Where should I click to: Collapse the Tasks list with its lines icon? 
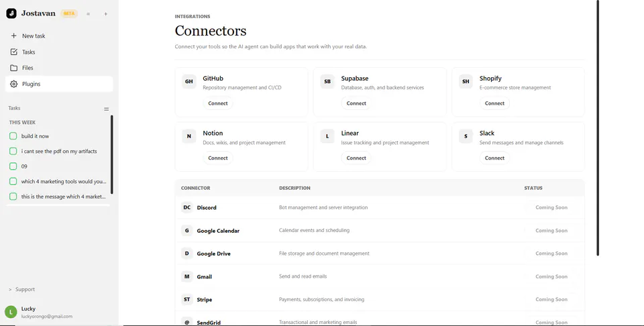pos(107,109)
